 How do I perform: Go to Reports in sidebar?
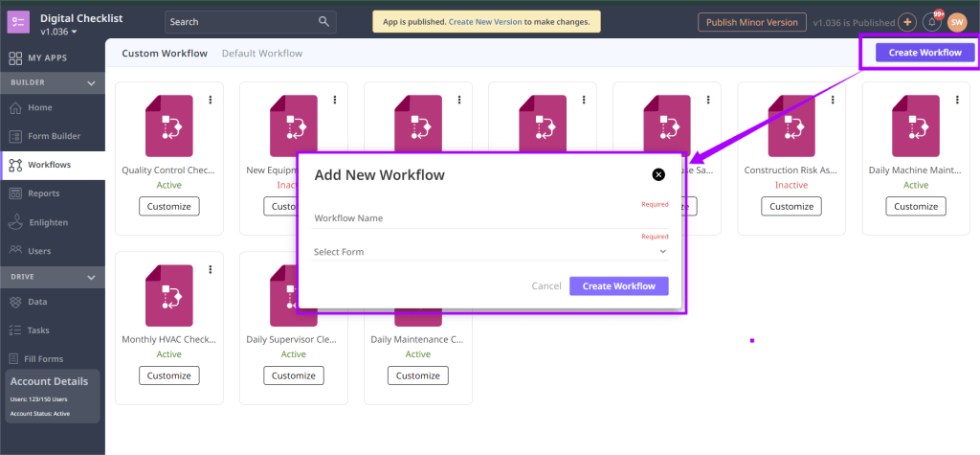(44, 193)
